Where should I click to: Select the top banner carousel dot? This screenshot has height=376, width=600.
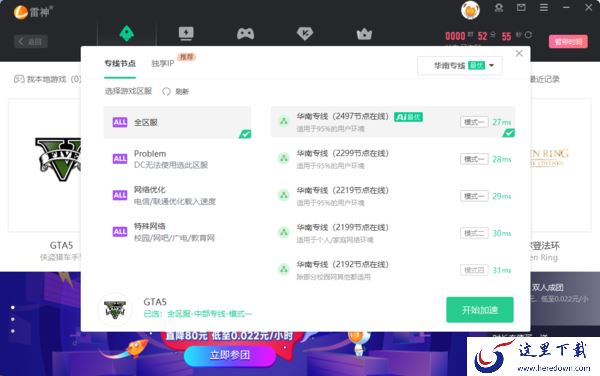point(13,308)
